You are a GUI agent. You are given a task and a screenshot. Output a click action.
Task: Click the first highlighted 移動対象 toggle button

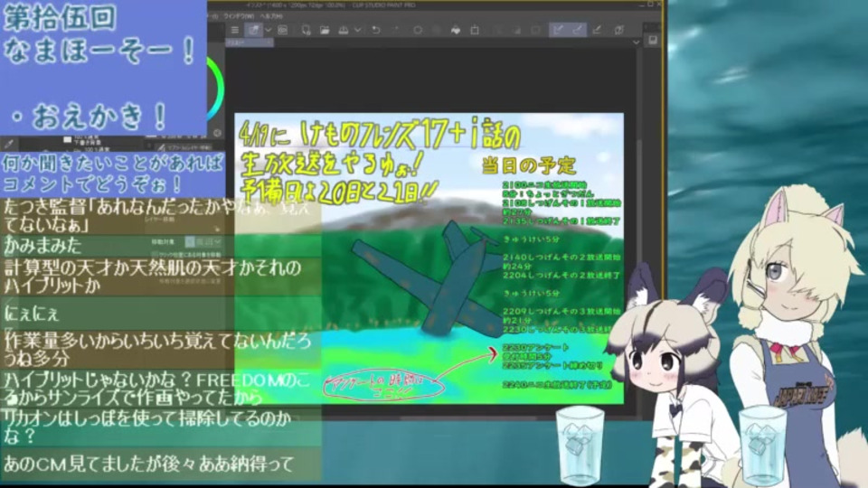click(x=191, y=242)
